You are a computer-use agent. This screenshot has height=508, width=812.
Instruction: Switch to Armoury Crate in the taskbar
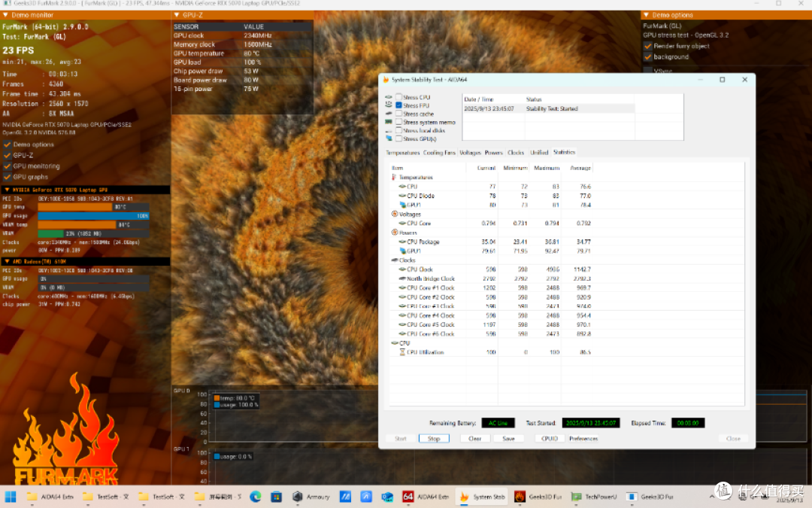point(311,497)
